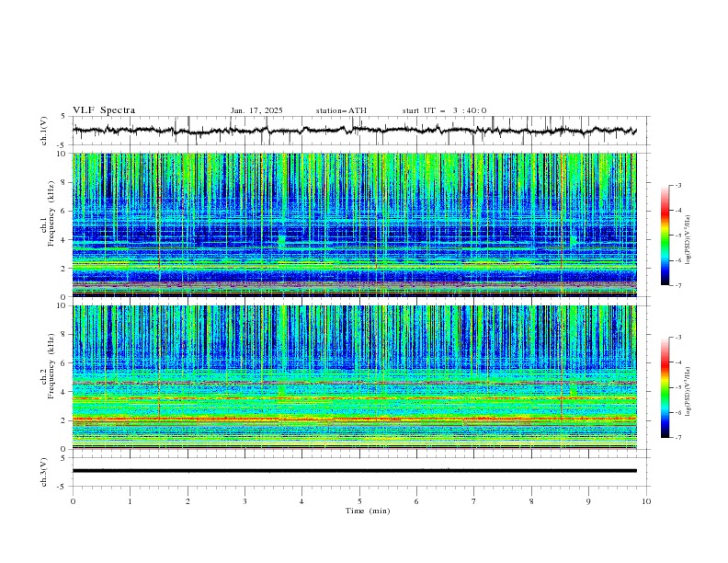The height and width of the screenshot is (563, 728).
Task: Select the date text "Jan. 17, 2025"
Action: [x=256, y=110]
